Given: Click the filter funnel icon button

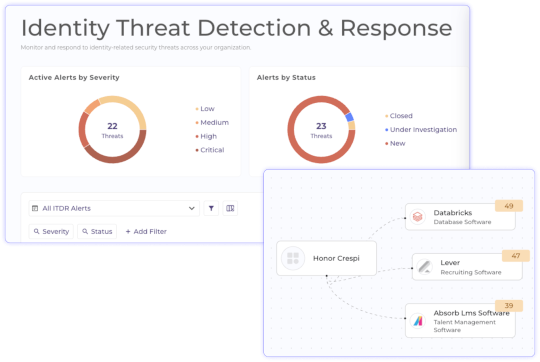Looking at the screenshot, I should click(x=211, y=208).
